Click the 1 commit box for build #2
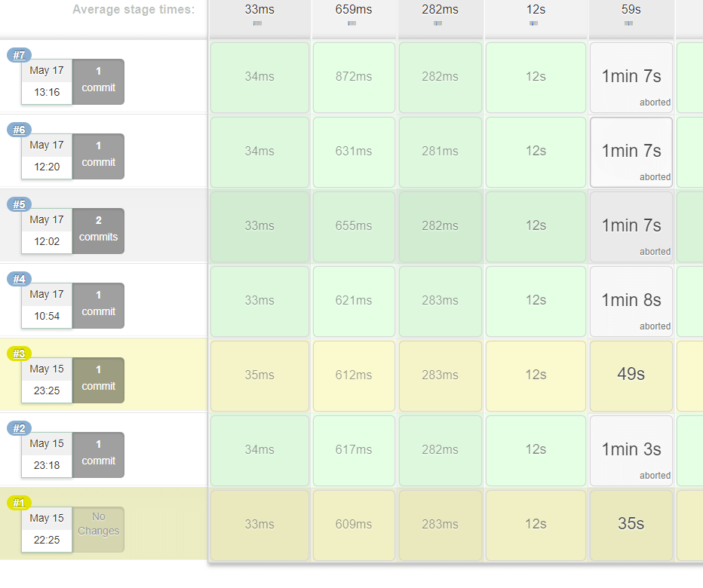Viewport: 703px width, 588px height. click(x=98, y=455)
